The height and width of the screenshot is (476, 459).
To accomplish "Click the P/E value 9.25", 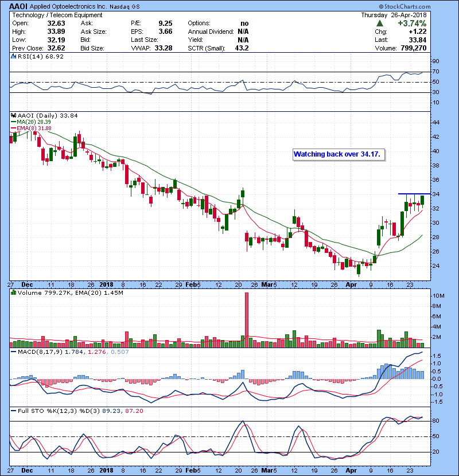I will pyautogui.click(x=165, y=24).
